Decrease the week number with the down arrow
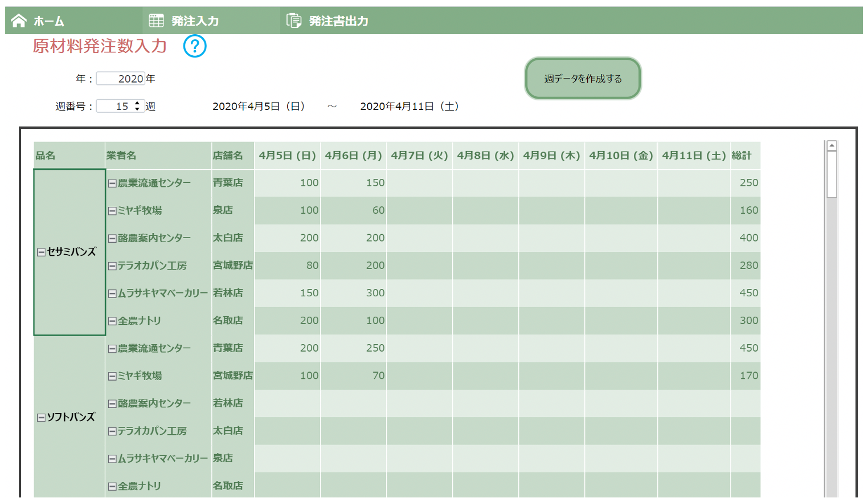 [x=137, y=109]
